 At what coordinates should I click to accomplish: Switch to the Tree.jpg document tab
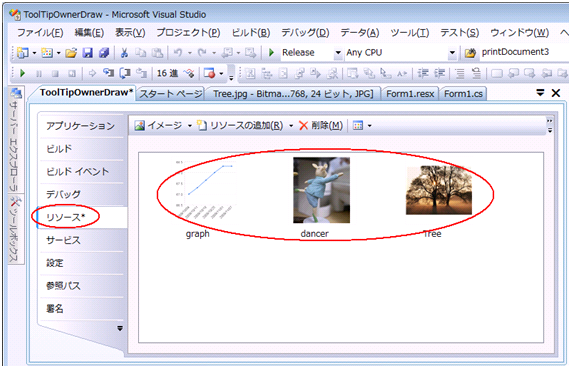point(293,94)
